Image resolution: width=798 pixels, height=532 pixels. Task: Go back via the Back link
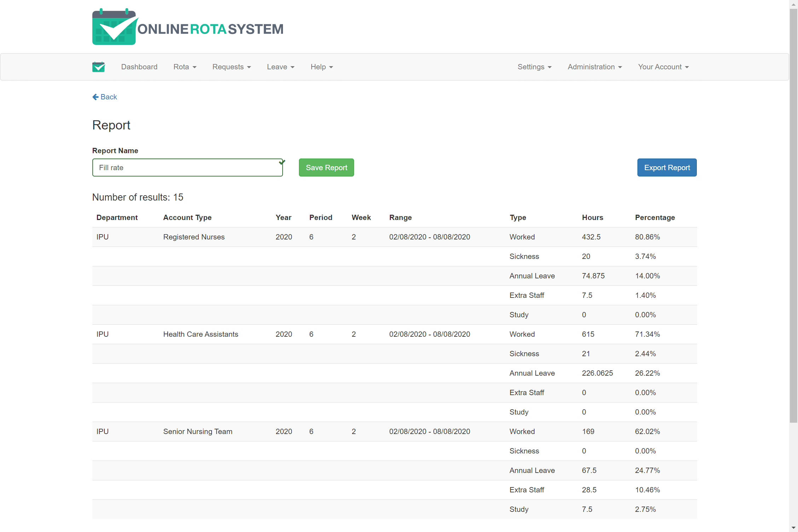click(105, 97)
